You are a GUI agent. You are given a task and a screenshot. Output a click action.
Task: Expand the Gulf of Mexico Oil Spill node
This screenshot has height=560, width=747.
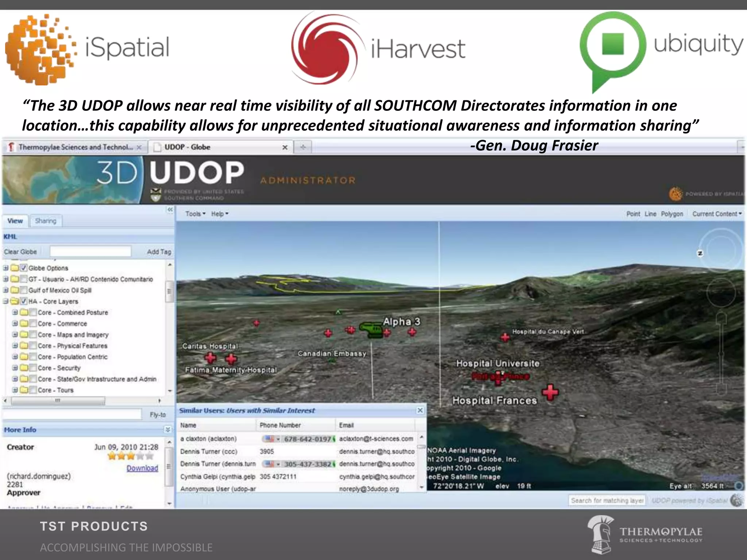6,290
